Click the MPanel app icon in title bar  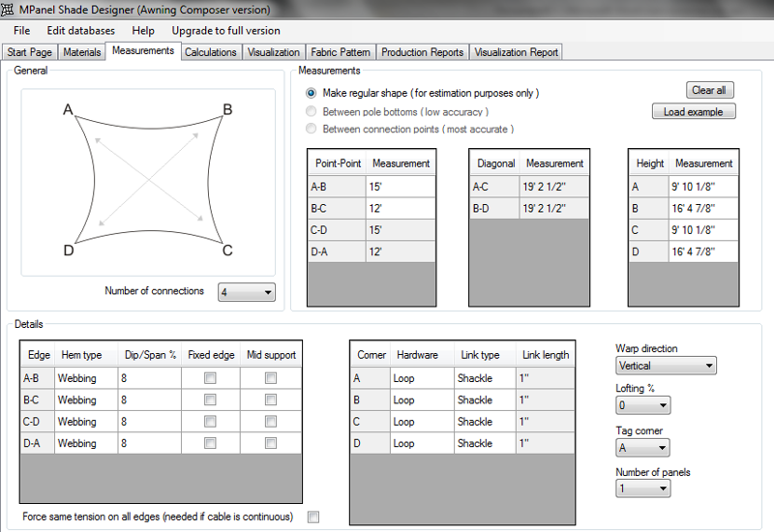(9, 10)
